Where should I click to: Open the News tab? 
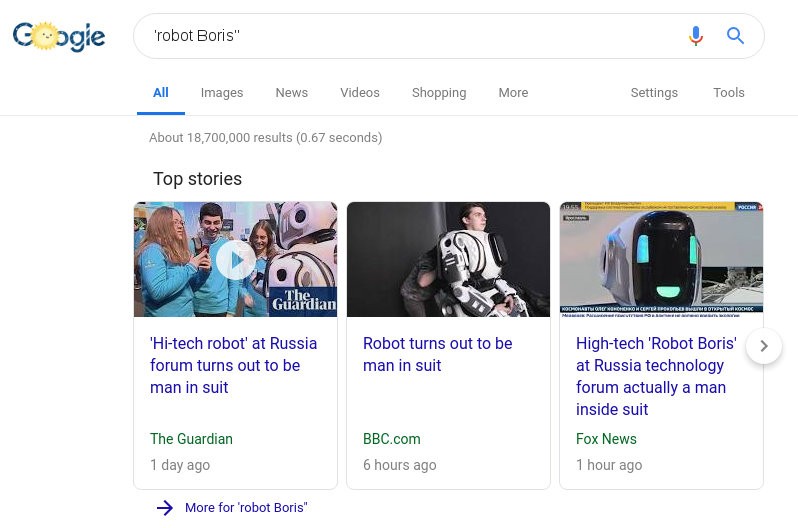click(292, 93)
